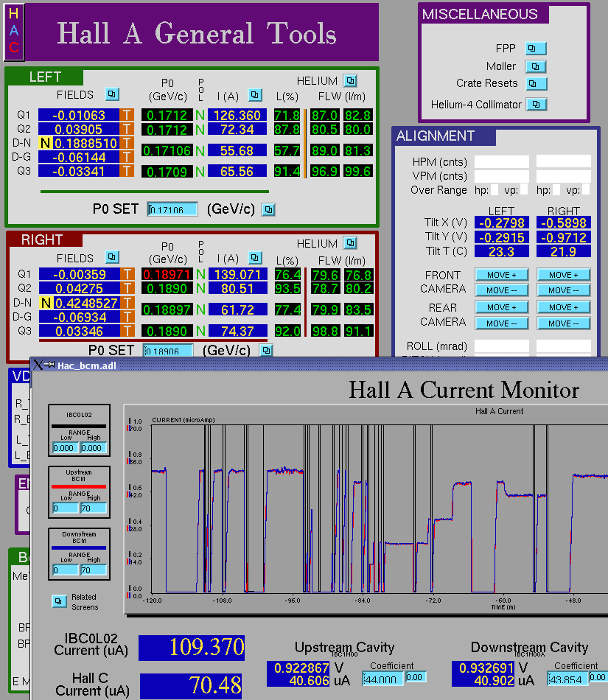Click the HAC logo tile
This screenshot has width=608, height=700.
(14, 32)
